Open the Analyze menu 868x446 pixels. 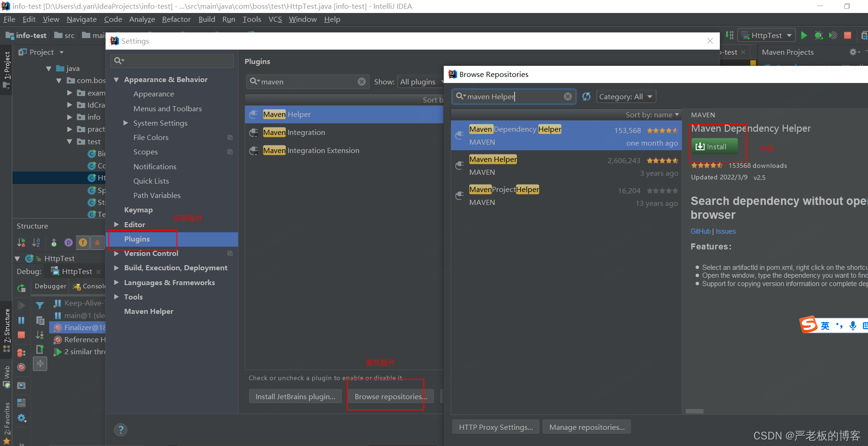click(x=142, y=19)
